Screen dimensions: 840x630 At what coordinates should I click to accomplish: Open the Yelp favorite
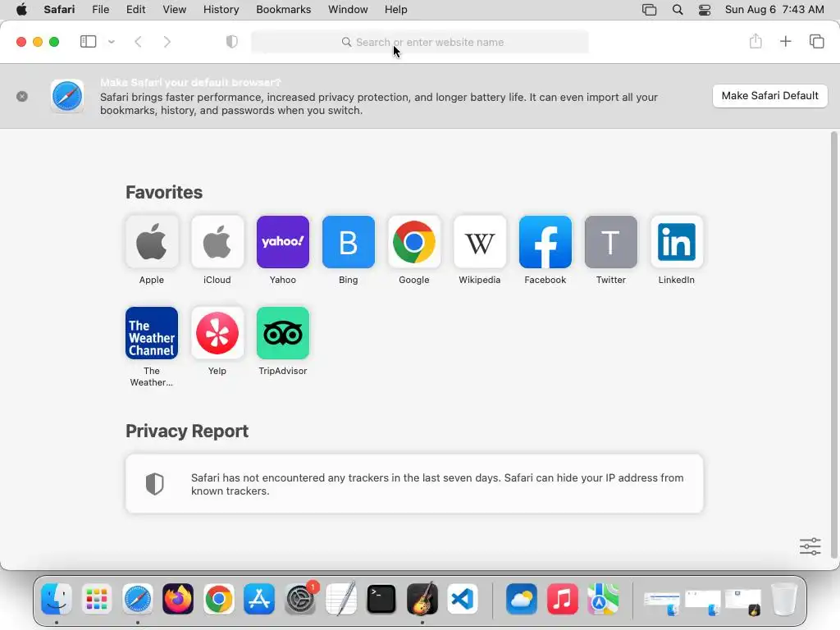(217, 333)
